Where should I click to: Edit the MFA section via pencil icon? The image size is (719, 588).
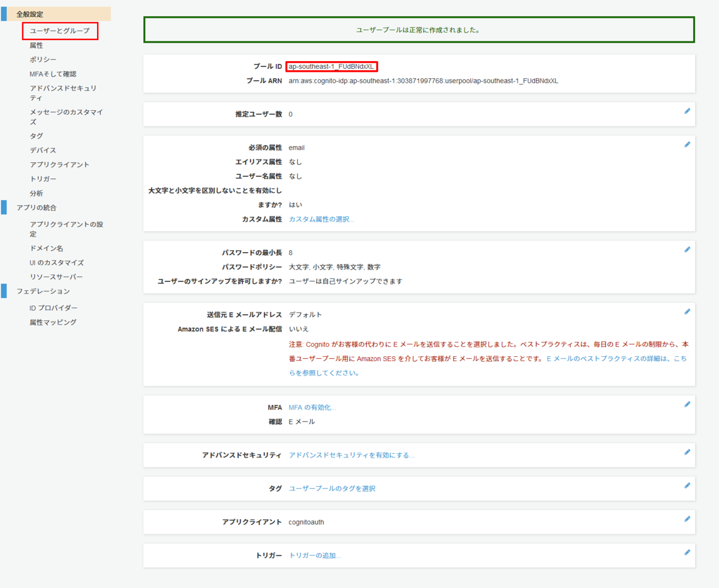coord(687,404)
